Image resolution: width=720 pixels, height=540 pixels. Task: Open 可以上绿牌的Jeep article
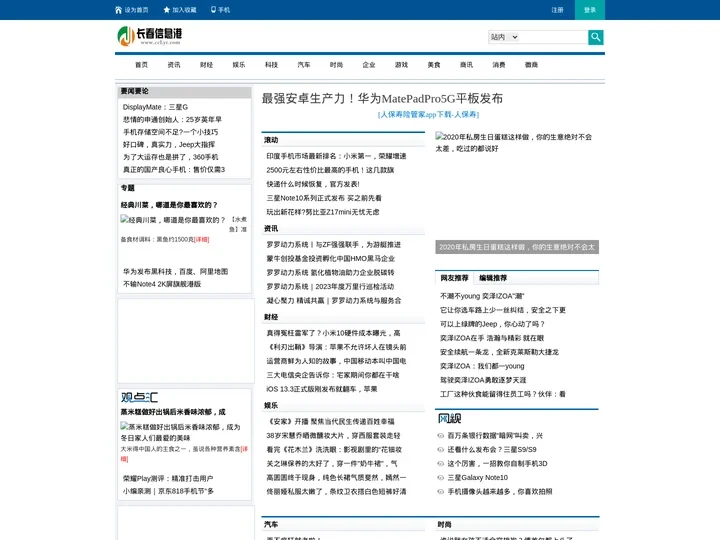pyautogui.click(x=492, y=324)
